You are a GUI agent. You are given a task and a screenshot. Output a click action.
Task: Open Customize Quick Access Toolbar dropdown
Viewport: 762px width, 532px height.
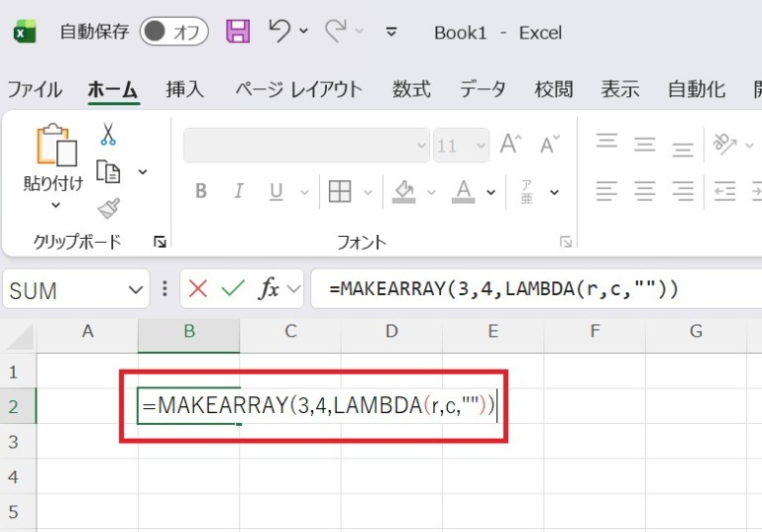(x=391, y=32)
